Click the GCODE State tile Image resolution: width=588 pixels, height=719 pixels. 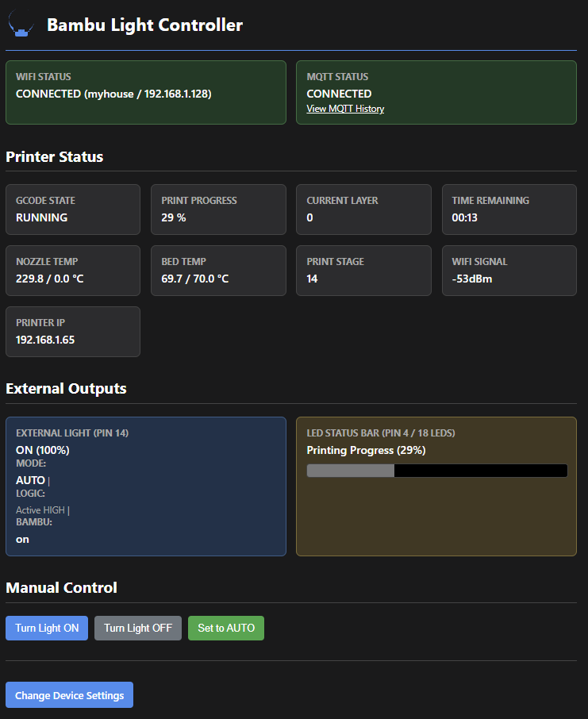[73, 210]
